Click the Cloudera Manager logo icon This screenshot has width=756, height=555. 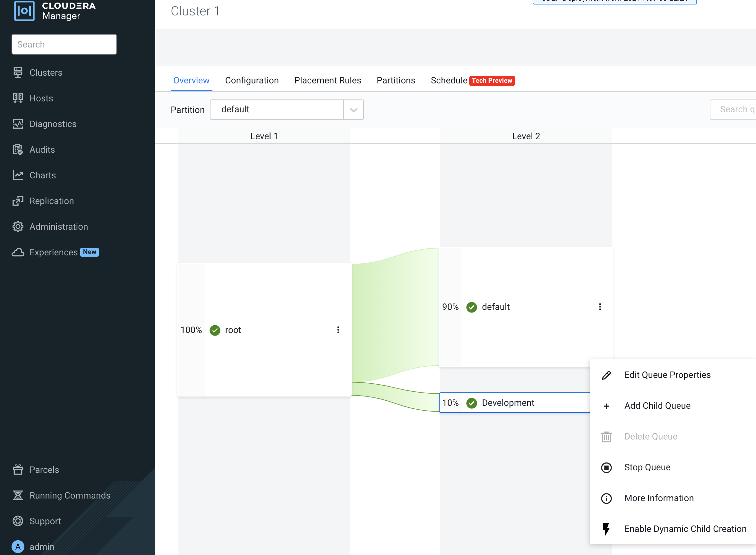point(24,11)
